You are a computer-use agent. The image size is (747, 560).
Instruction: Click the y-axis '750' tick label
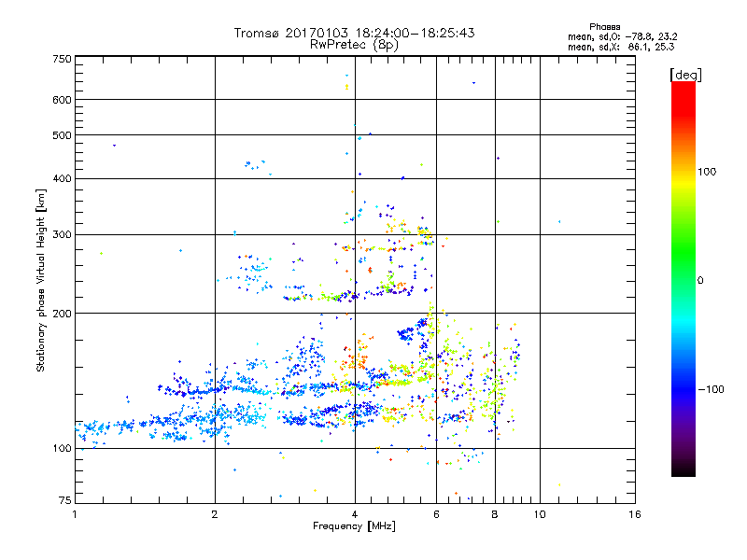(62, 59)
